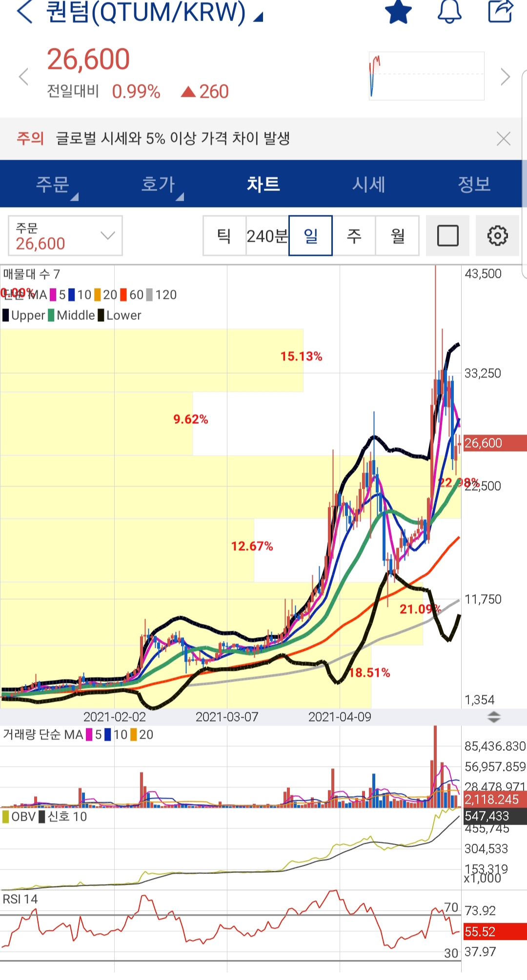Tap the 12.67% volume profile label
Viewport: 527px width, 980px height.
point(252,546)
